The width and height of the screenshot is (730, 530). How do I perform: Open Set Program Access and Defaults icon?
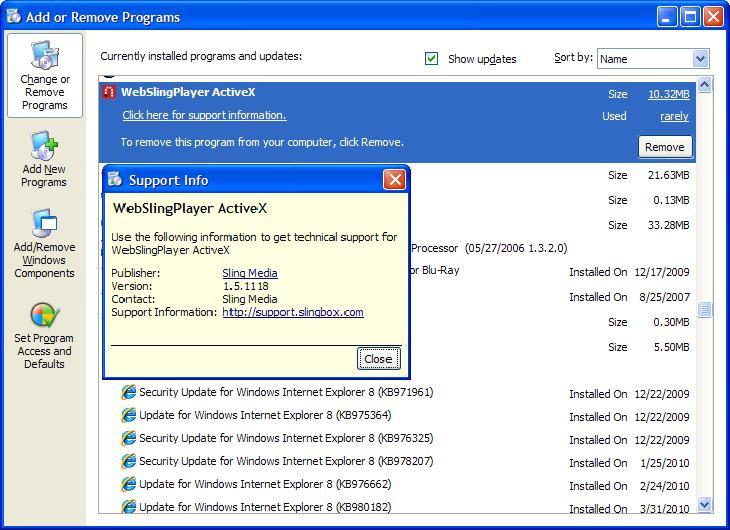tap(44, 335)
